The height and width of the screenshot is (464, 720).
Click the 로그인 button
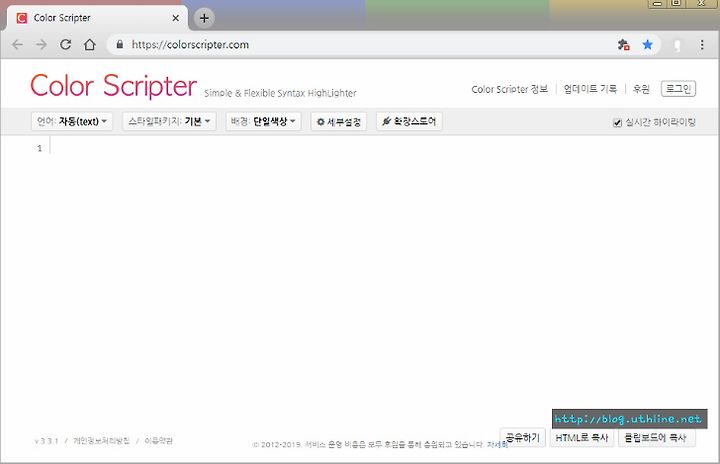point(678,89)
